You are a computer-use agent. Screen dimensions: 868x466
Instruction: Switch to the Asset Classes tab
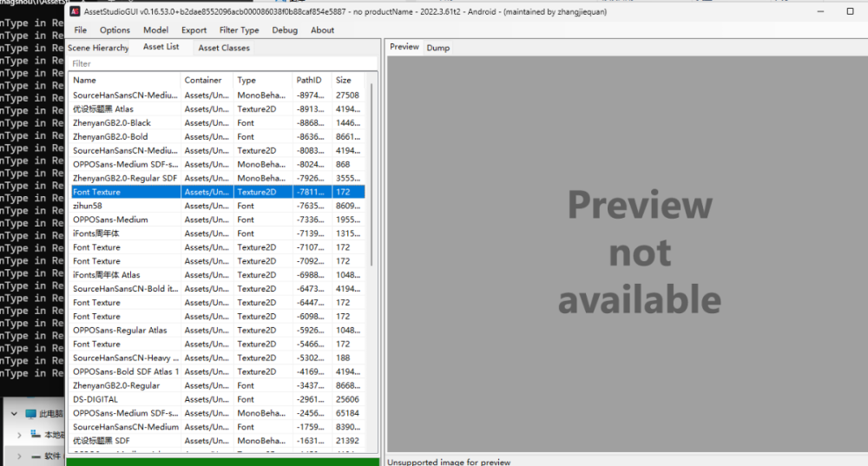(x=223, y=48)
